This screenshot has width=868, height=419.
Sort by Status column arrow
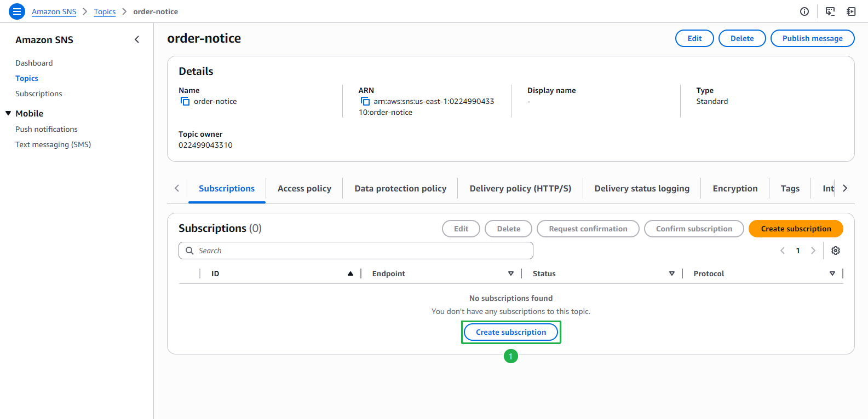click(x=672, y=273)
